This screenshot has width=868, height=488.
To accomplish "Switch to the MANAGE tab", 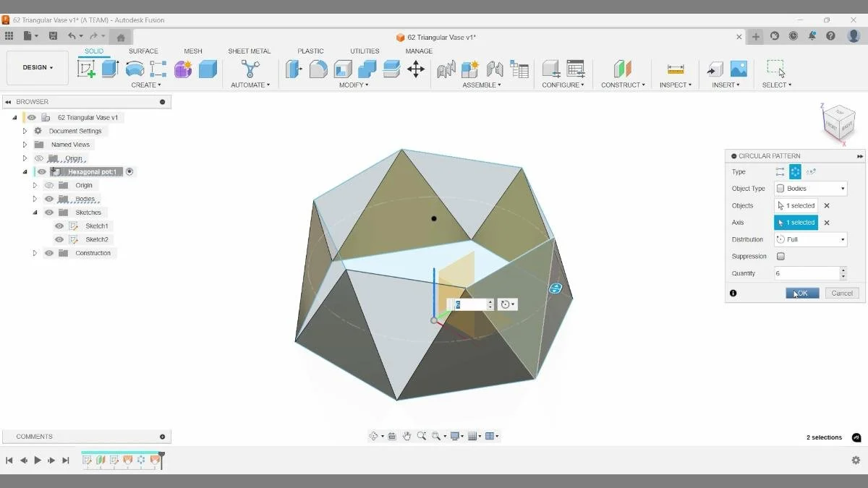I will pos(419,51).
